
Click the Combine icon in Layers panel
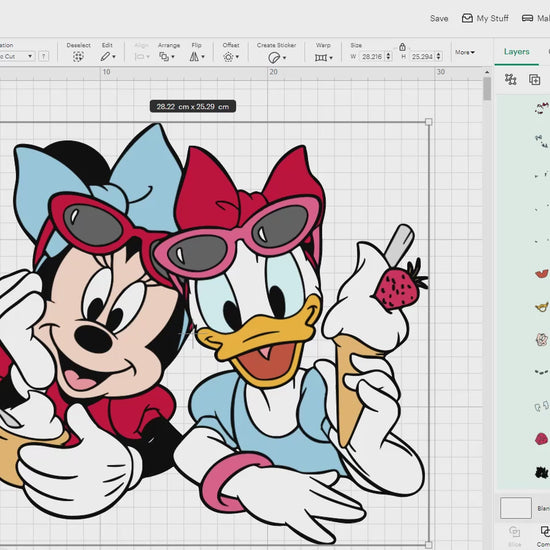(x=545, y=531)
